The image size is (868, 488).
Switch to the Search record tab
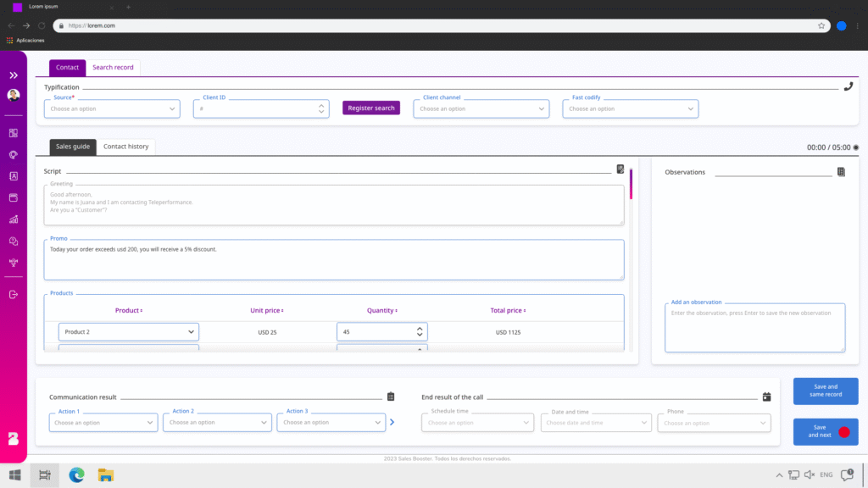[x=113, y=67]
